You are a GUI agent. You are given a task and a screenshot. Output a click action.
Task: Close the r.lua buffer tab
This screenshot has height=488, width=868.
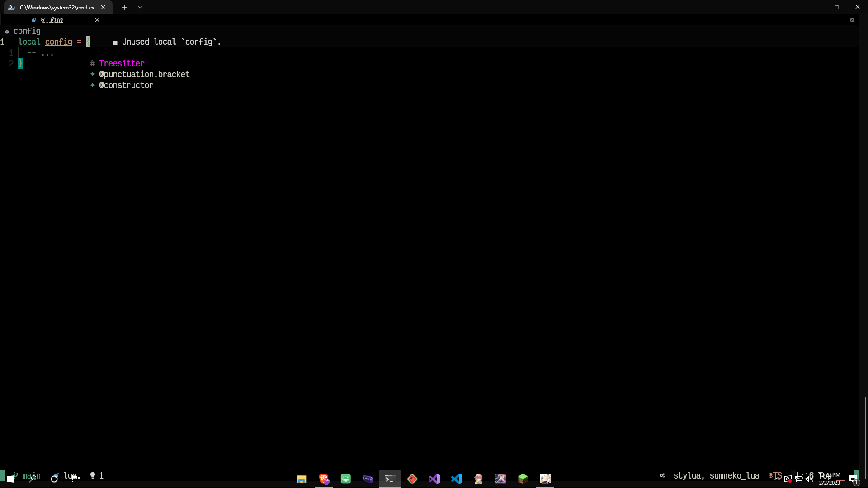click(97, 20)
